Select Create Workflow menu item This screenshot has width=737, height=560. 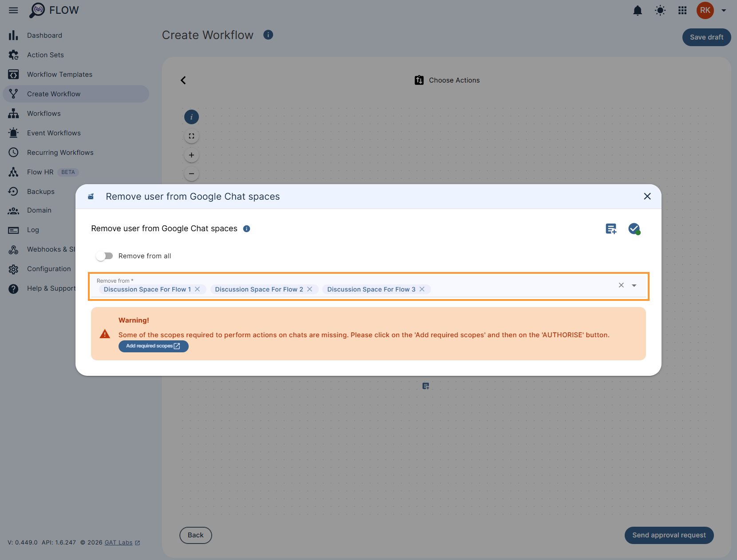(75, 94)
